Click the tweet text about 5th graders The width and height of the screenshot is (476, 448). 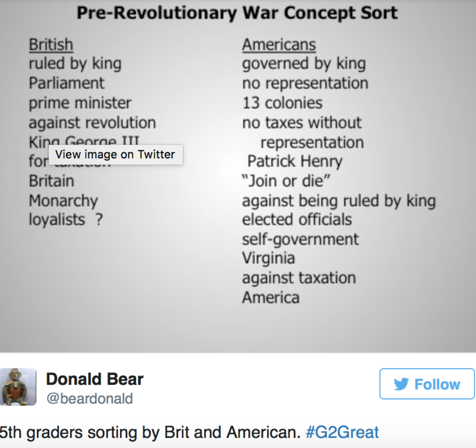[150, 432]
